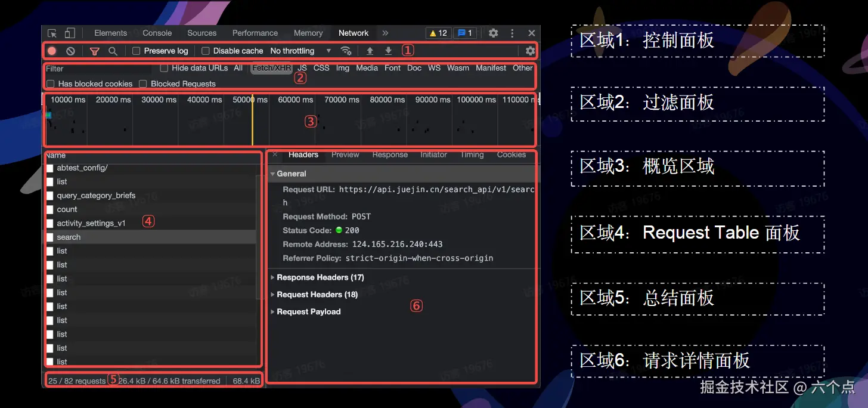Filter requests by Font
The width and height of the screenshot is (868, 408).
(393, 68)
